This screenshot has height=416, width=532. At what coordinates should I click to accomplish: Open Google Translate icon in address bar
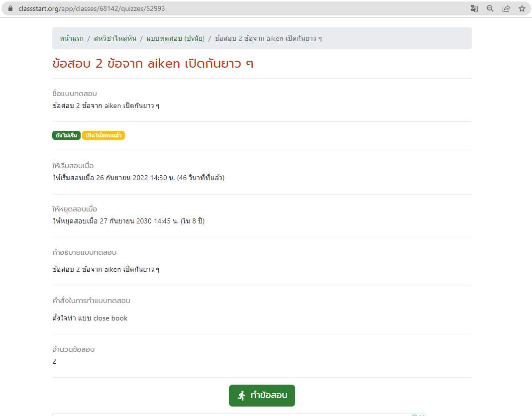pyautogui.click(x=474, y=8)
